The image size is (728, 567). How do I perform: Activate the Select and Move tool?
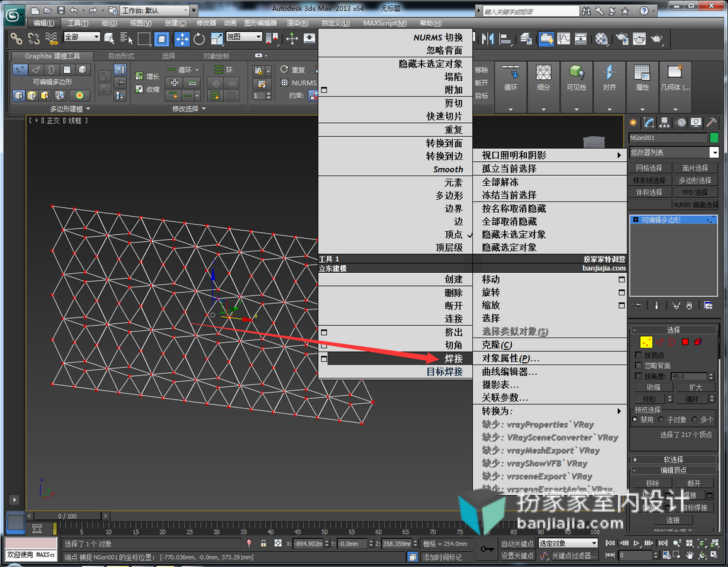tap(182, 39)
